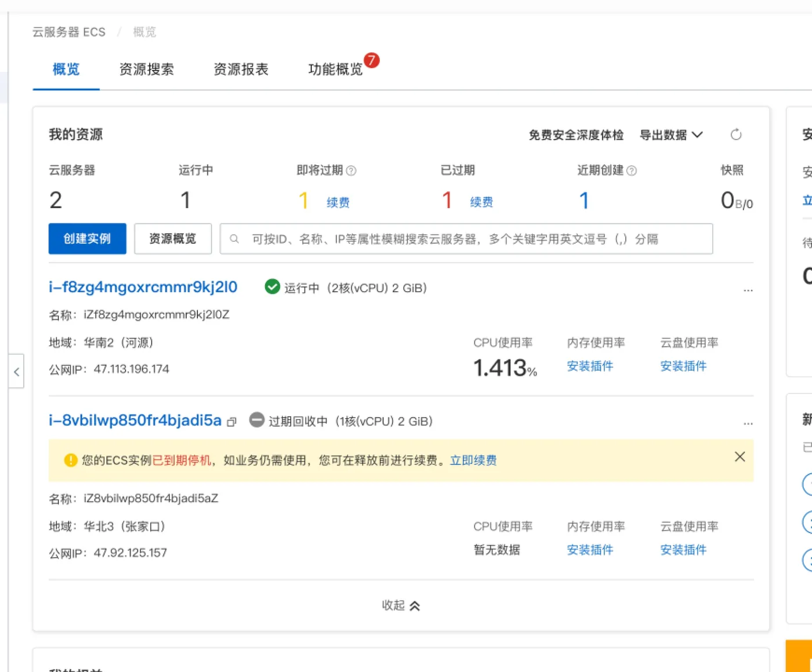Click the red badge 7 on 功能概览
Screen dimensions: 812x672
372,60
